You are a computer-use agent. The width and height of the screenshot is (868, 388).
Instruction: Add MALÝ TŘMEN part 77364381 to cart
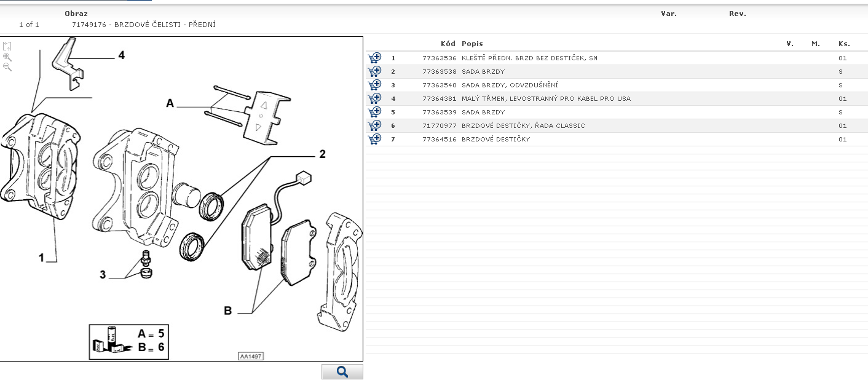[x=374, y=98]
